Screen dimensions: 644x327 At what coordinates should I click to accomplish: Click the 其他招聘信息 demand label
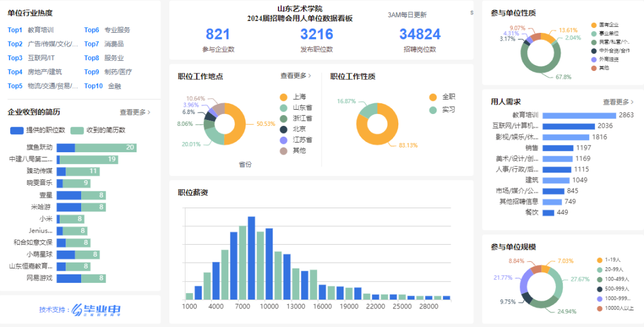coord(519,202)
